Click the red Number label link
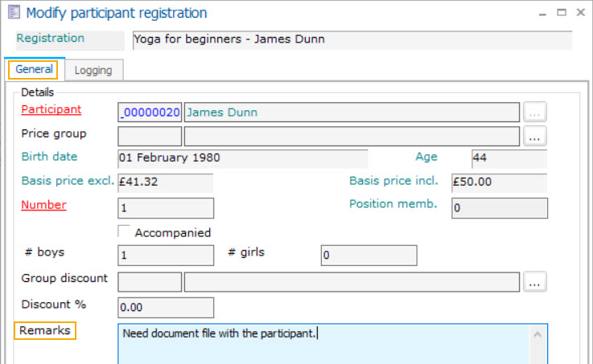The height and width of the screenshot is (364, 593). click(43, 205)
